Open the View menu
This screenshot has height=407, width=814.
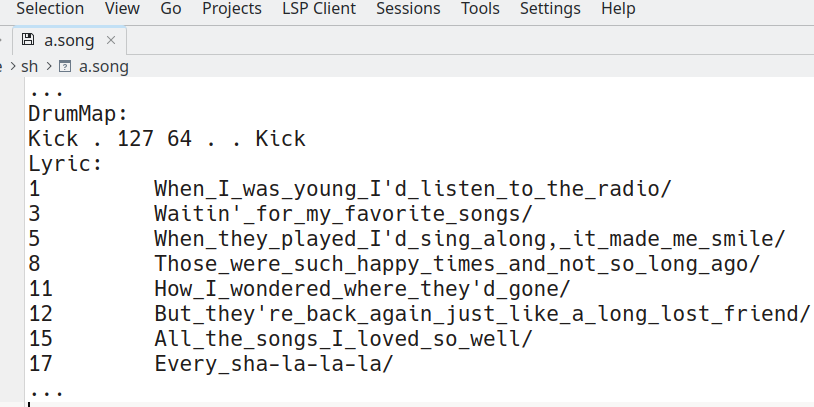click(x=122, y=9)
